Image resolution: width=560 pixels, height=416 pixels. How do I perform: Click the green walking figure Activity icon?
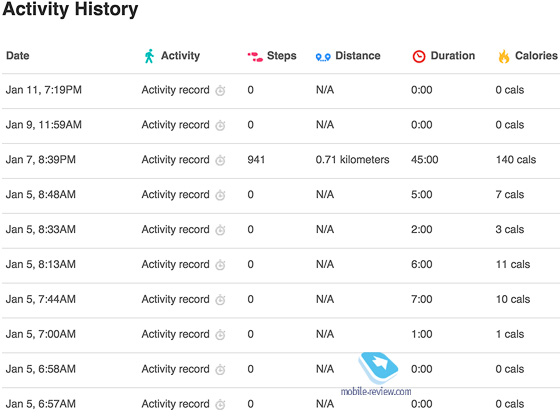149,56
